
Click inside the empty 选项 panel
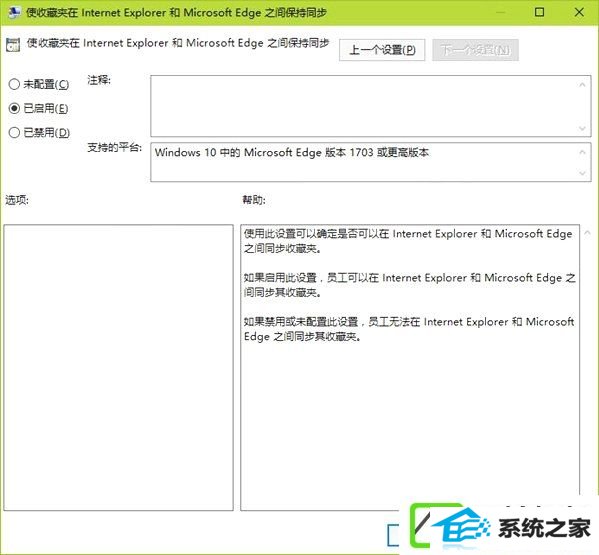click(118, 367)
